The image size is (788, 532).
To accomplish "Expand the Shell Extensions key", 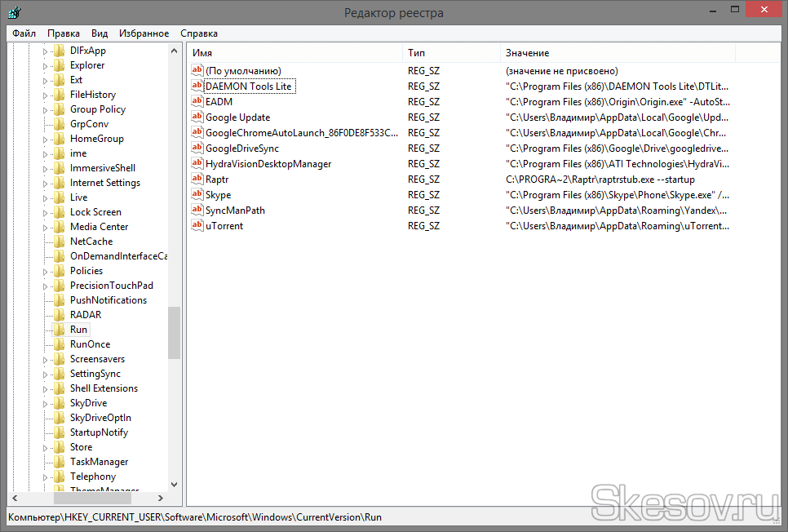I will [46, 388].
